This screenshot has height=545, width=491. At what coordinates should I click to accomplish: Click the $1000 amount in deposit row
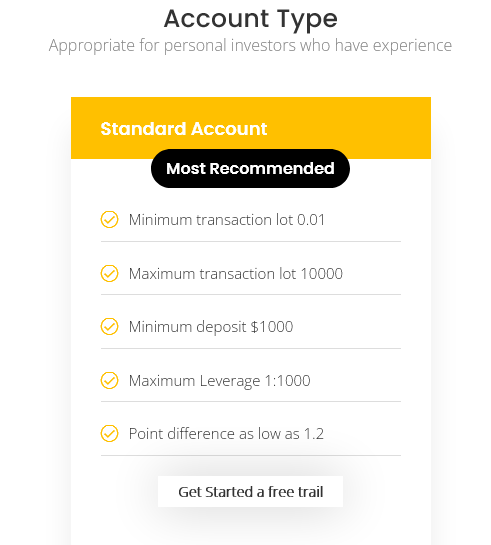point(272,327)
